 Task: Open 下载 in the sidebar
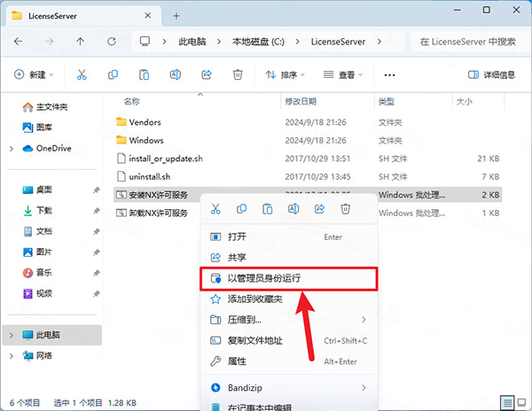[37, 211]
